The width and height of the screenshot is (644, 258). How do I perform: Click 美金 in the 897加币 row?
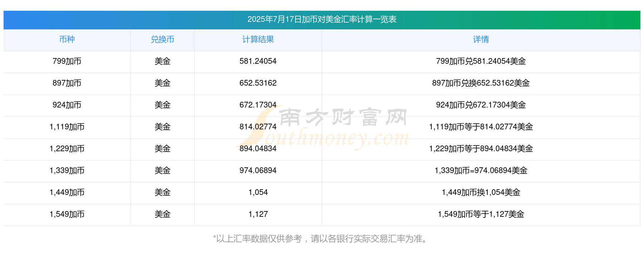162,83
